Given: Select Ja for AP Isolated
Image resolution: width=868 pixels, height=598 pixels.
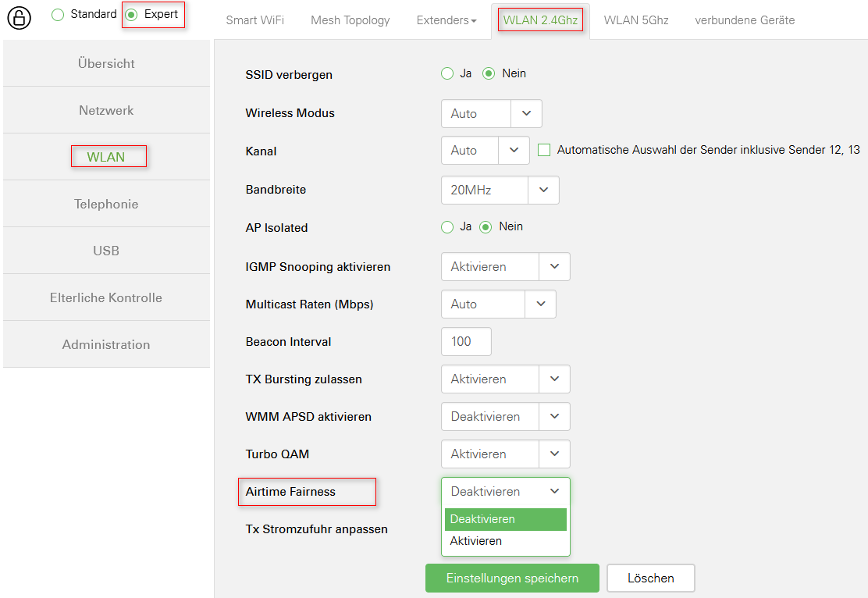Looking at the screenshot, I should click(447, 227).
